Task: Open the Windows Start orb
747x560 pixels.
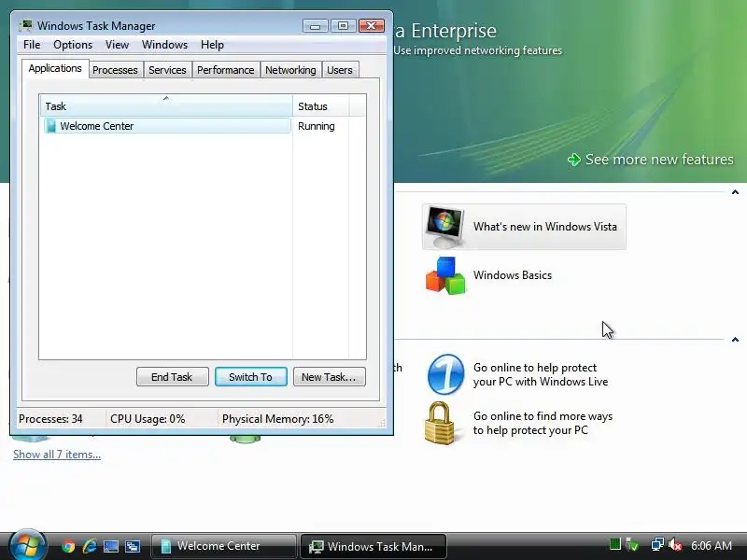Action: 27,545
